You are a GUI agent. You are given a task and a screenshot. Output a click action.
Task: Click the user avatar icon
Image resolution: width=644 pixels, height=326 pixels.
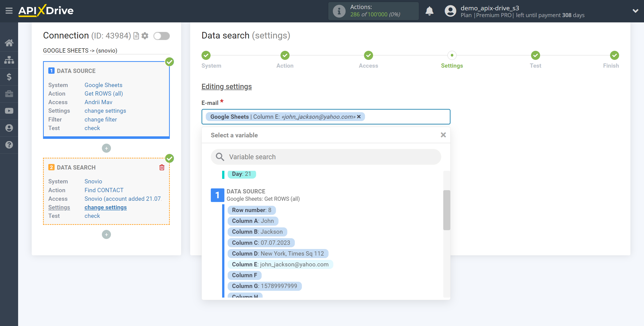pos(450,11)
